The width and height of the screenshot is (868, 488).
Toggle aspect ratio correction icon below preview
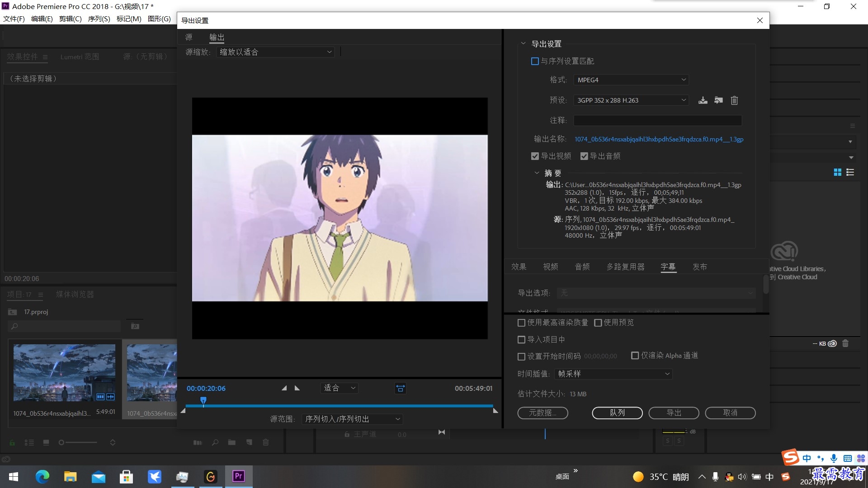click(x=400, y=388)
